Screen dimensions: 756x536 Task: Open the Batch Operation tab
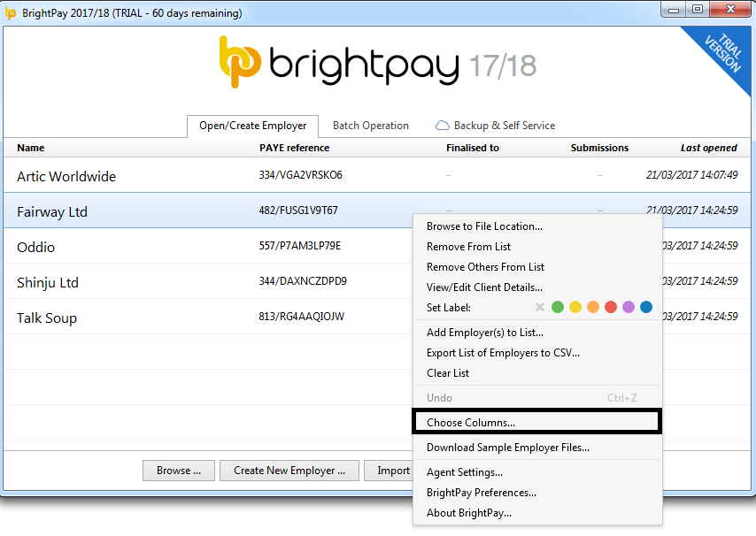pyautogui.click(x=371, y=126)
